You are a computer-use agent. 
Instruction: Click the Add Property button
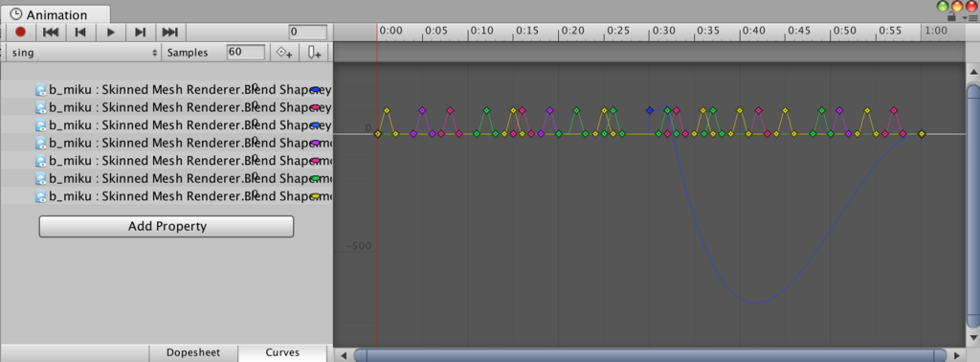(167, 226)
